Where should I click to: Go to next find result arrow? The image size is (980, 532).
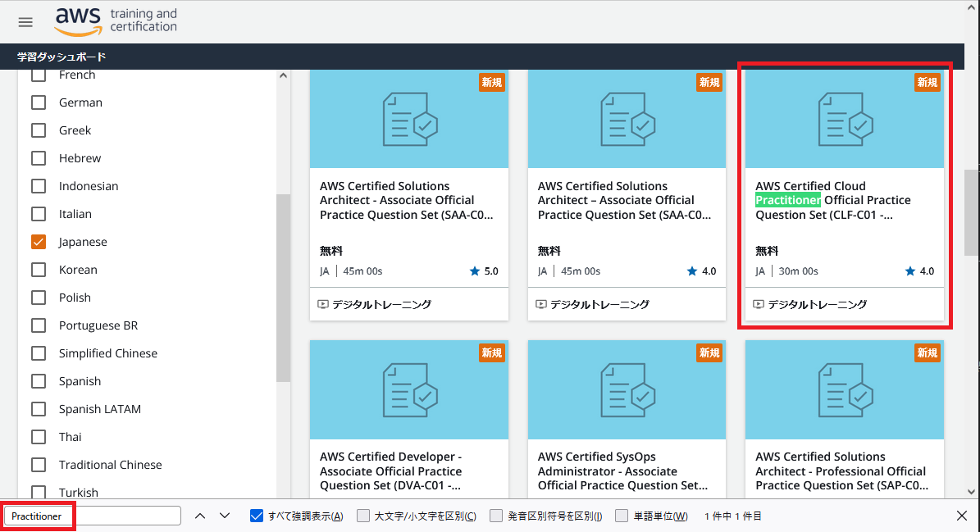(x=225, y=516)
